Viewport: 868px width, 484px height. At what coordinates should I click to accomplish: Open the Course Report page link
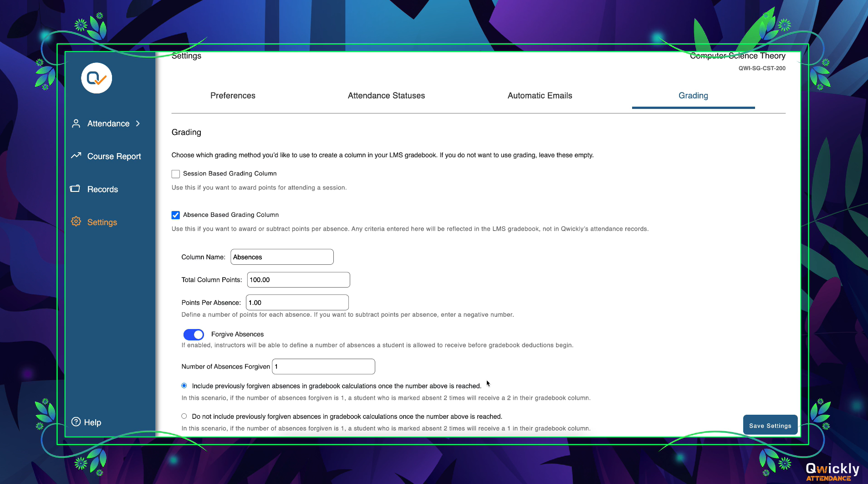114,156
